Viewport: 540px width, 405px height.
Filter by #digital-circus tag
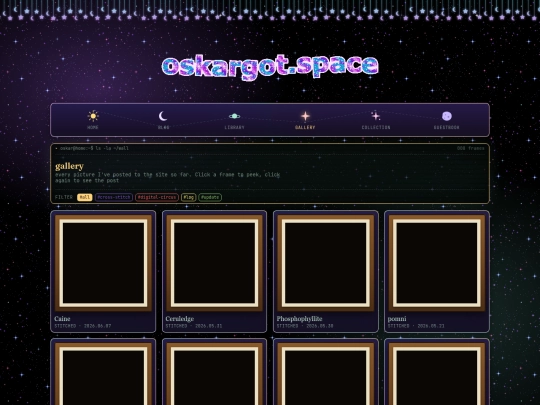157,197
